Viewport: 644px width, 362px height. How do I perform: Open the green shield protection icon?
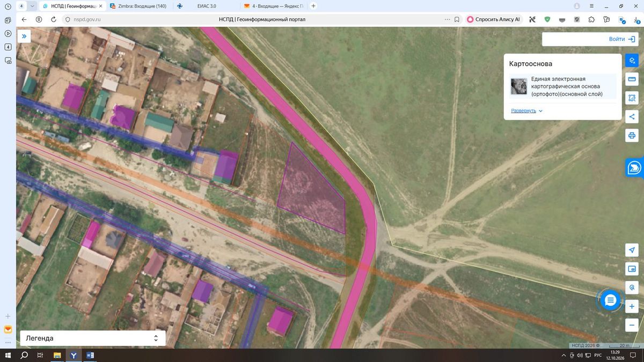click(x=547, y=19)
